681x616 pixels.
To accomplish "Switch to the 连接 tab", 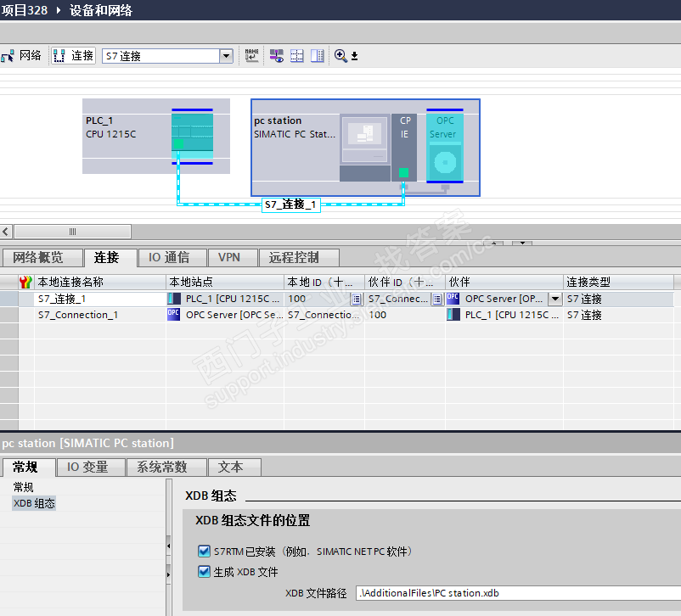I will click(x=110, y=258).
